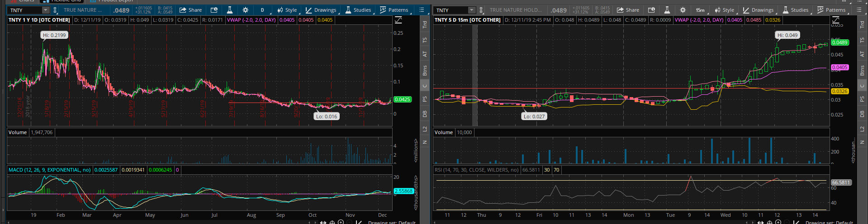Screen dimensions: 868x224
Task: Select the D timeframe button in left chart
Action: click(x=262, y=10)
